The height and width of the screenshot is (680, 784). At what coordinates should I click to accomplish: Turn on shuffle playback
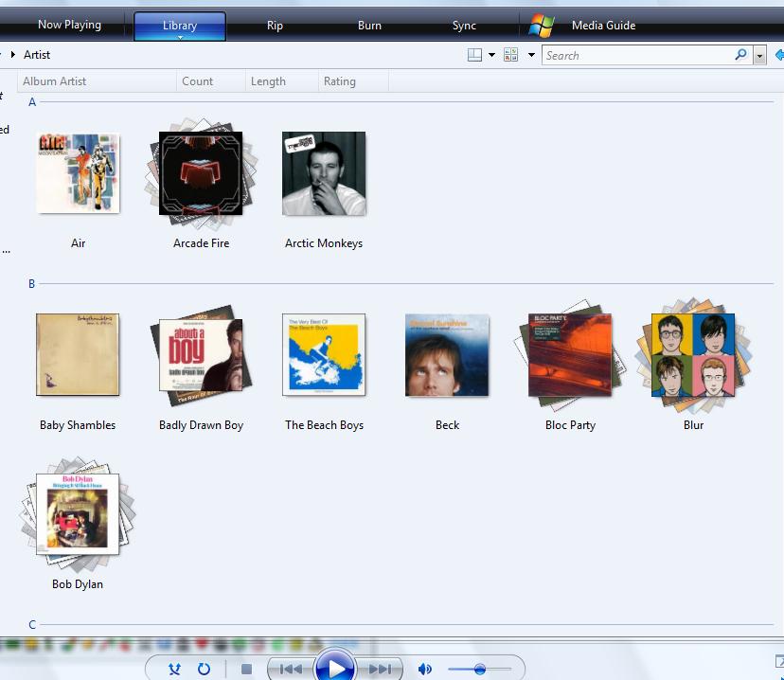pyautogui.click(x=174, y=669)
